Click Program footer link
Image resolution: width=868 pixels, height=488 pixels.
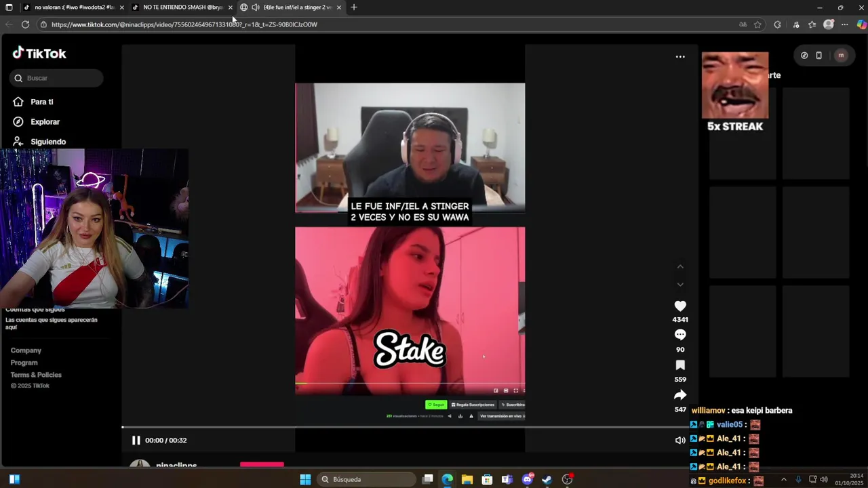[24, 363]
